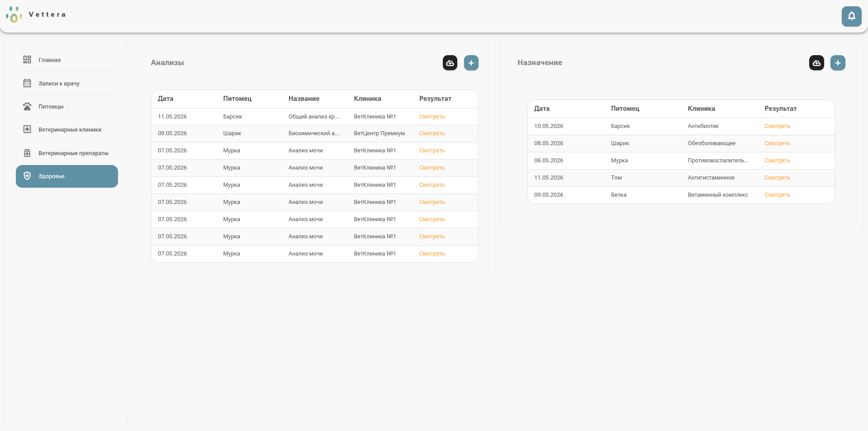Click the Vettera paw logo
Image resolution: width=868 pixels, height=431 pixels.
(14, 14)
